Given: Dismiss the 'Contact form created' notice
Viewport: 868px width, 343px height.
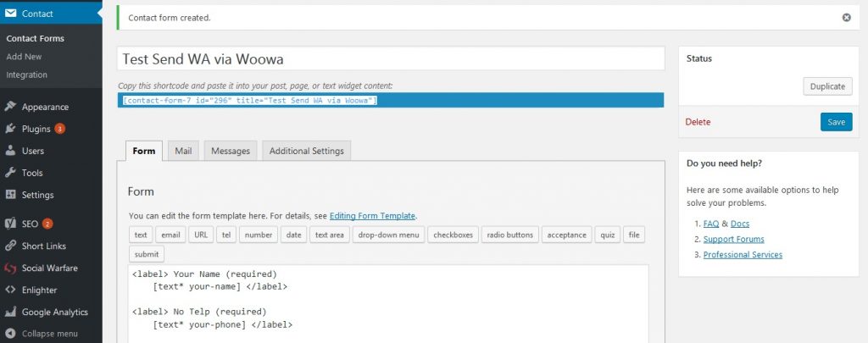Looking at the screenshot, I should (x=847, y=18).
